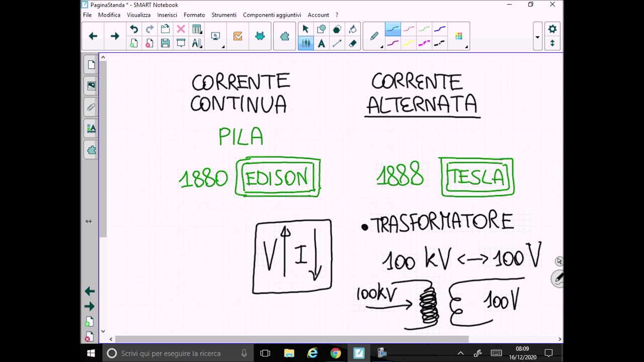This screenshot has height=362, width=644.
Task: Choose the purple pen line style
Action: click(393, 44)
